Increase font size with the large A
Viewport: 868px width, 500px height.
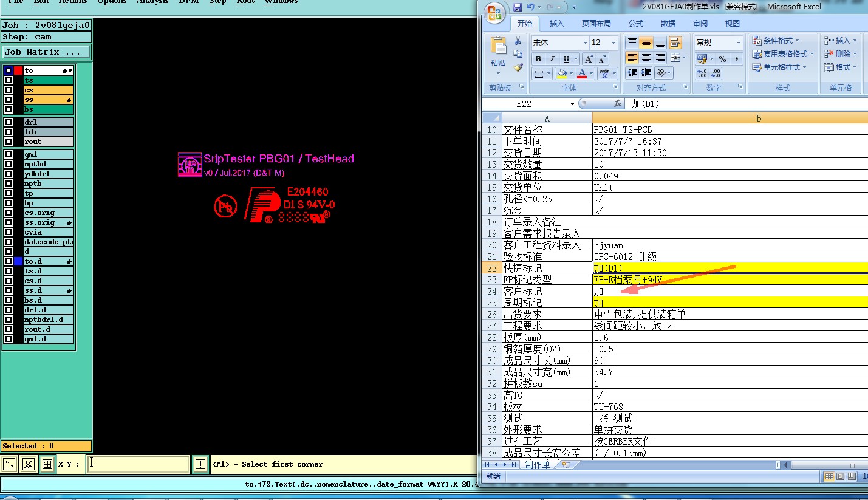[x=588, y=59]
